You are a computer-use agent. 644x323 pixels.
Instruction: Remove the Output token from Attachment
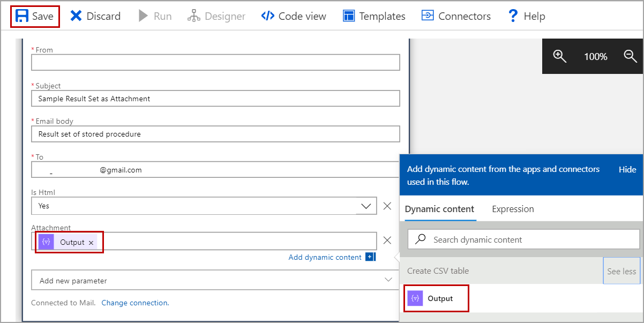pos(91,243)
